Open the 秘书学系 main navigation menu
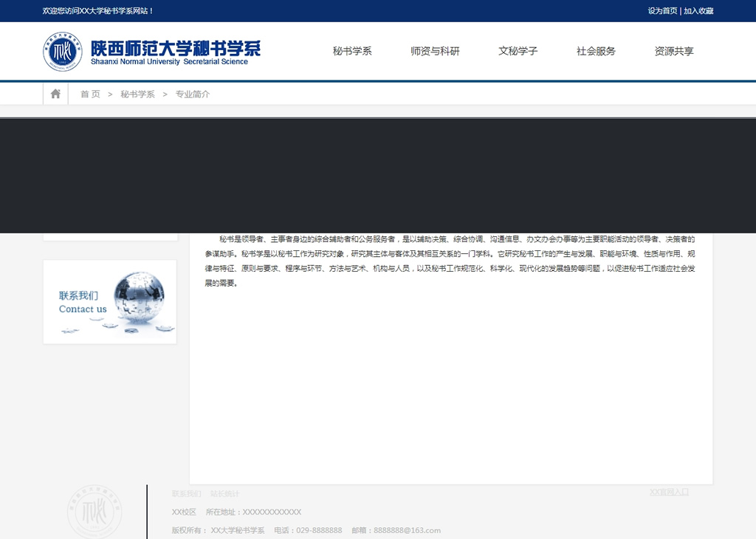 pyautogui.click(x=352, y=51)
